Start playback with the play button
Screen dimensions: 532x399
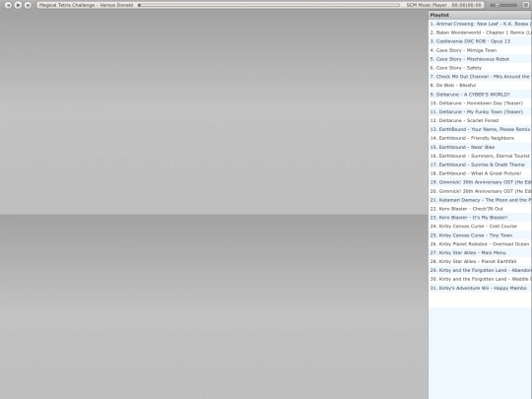(18, 5)
